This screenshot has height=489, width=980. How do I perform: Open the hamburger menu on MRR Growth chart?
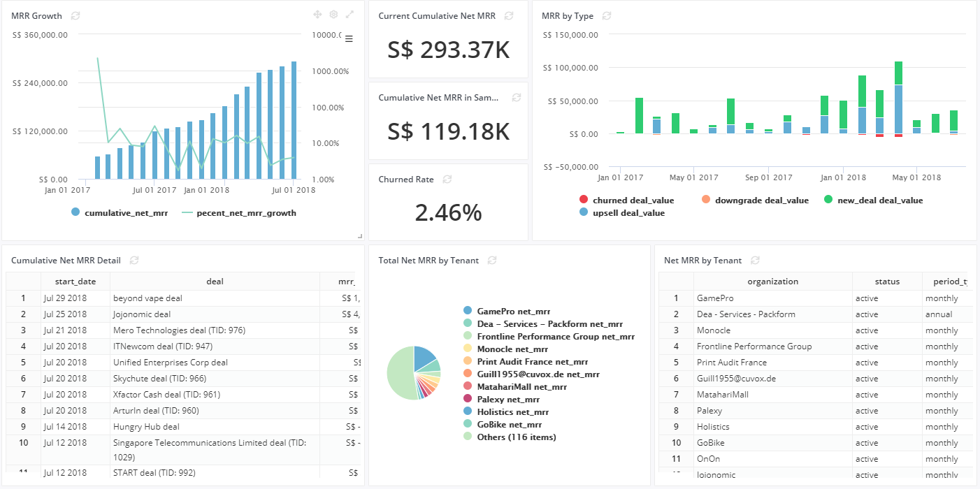point(350,38)
